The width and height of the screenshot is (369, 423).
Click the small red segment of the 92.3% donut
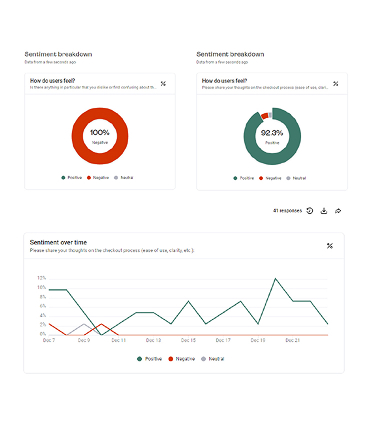(264, 116)
